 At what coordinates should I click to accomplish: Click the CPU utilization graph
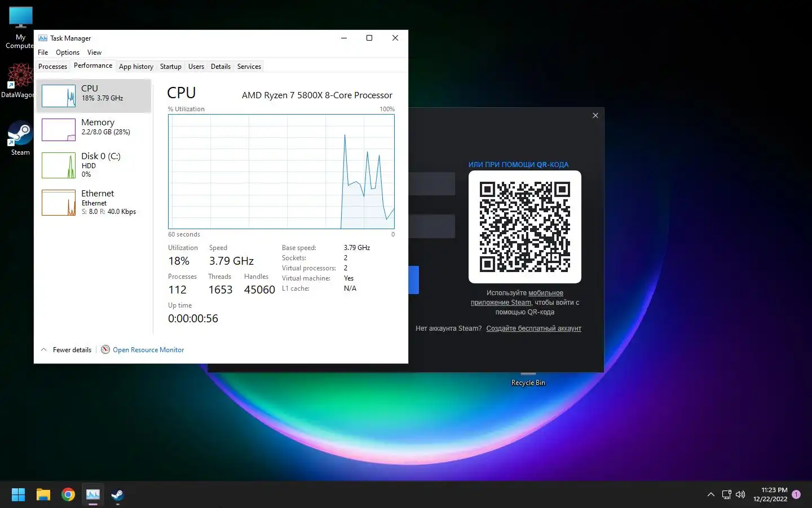click(281, 172)
